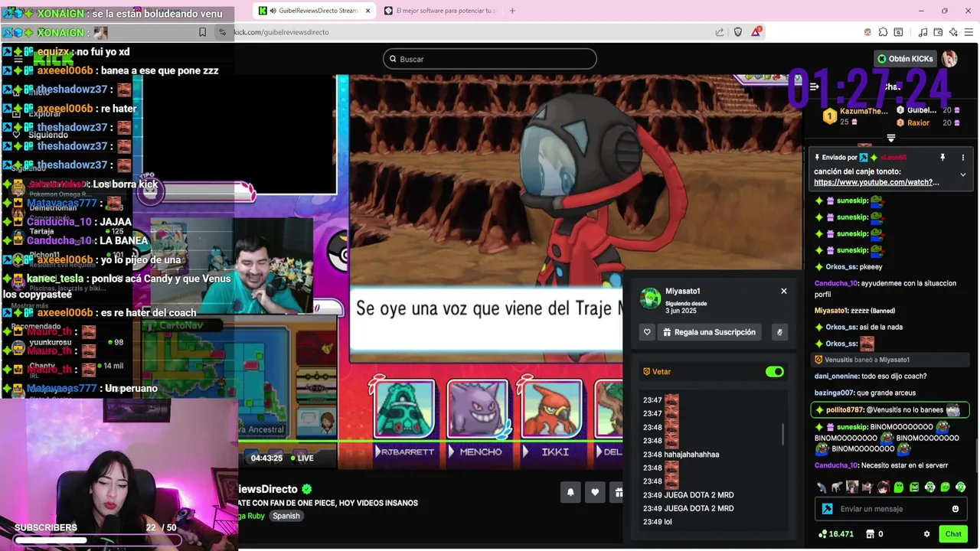Viewport: 980px width, 551px height.
Task: Close the Miyasato1 user card
Action: 783,291
